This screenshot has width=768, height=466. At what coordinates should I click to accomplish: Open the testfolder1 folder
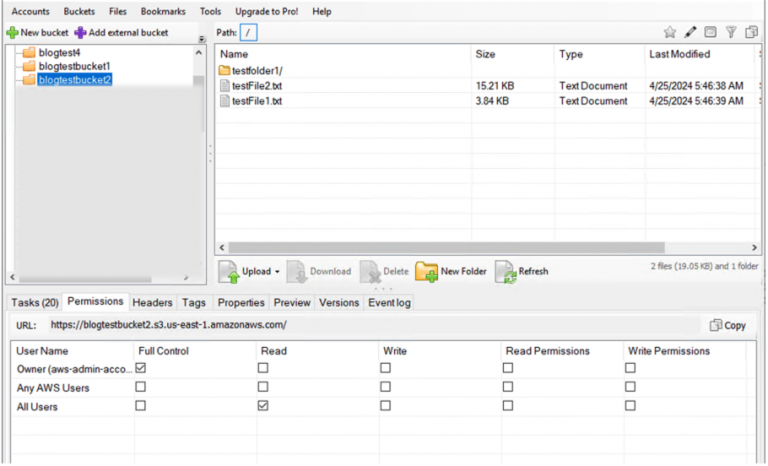click(257, 70)
